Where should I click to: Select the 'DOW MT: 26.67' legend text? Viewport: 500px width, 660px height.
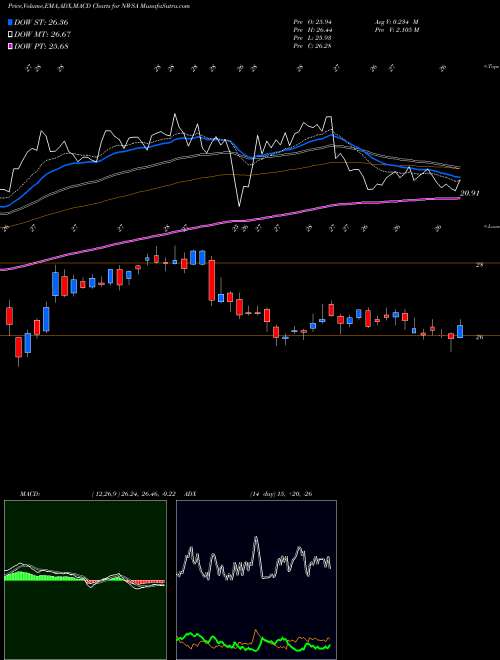[42, 35]
